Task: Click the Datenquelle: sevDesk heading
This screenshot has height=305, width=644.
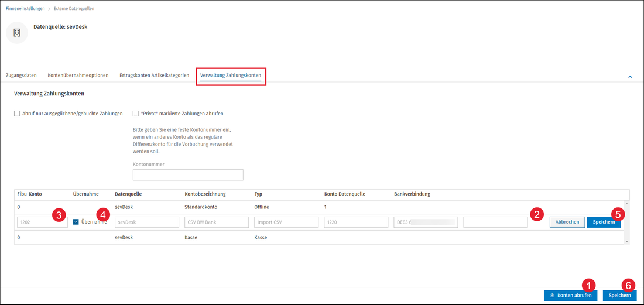Action: 60,27
